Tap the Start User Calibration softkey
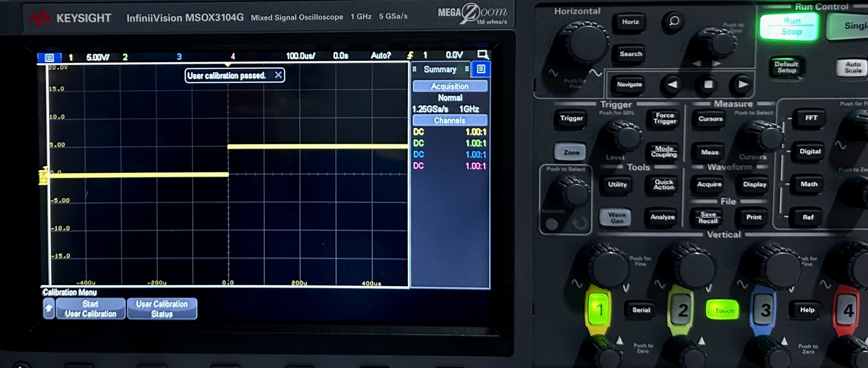This screenshot has height=368, width=868. click(x=90, y=309)
